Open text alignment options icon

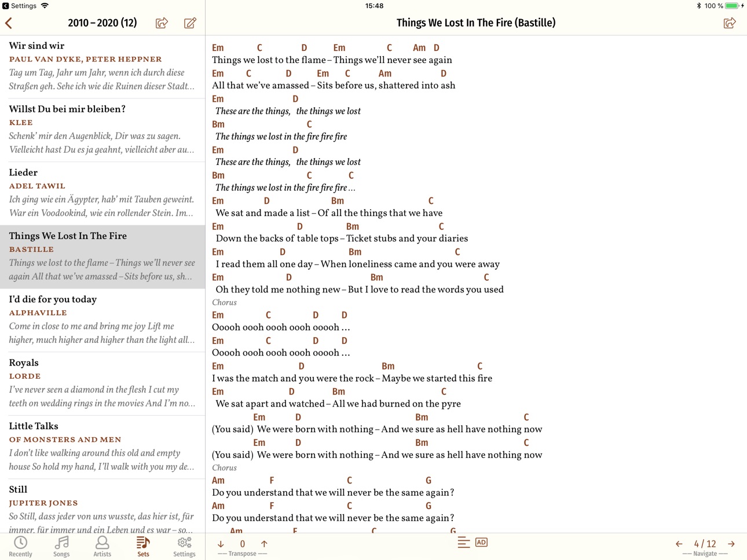(x=463, y=543)
